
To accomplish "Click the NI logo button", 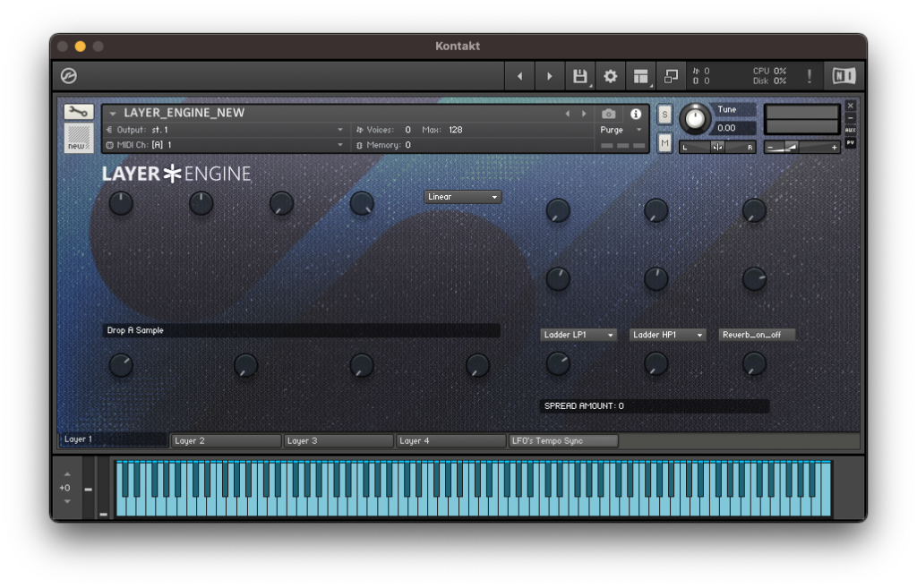I will point(844,76).
